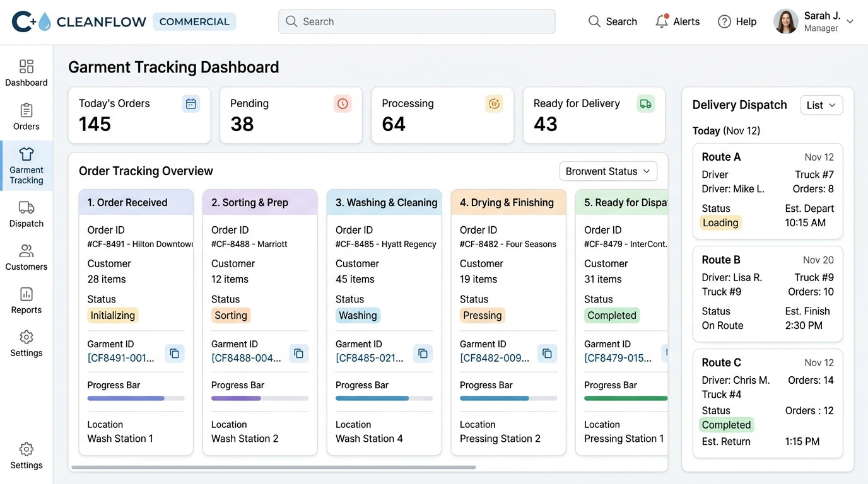This screenshot has width=868, height=484.
Task: Click the Washing status badge
Action: click(358, 316)
